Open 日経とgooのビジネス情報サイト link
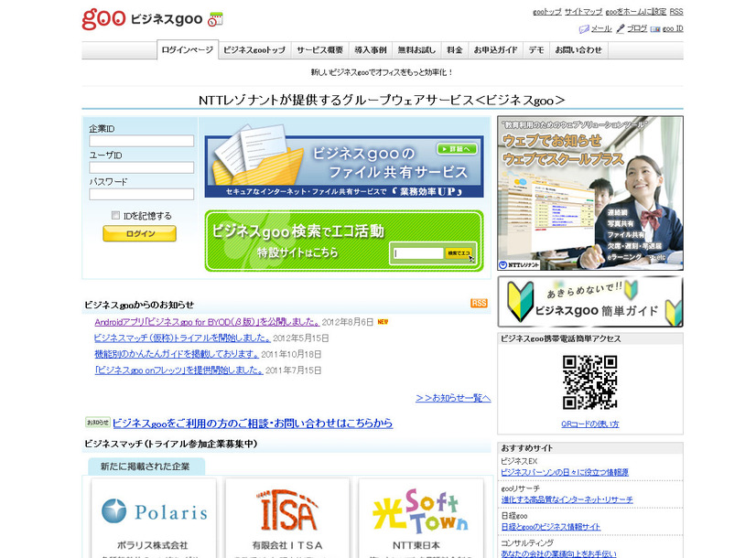This screenshot has height=558, width=756. pos(551,527)
